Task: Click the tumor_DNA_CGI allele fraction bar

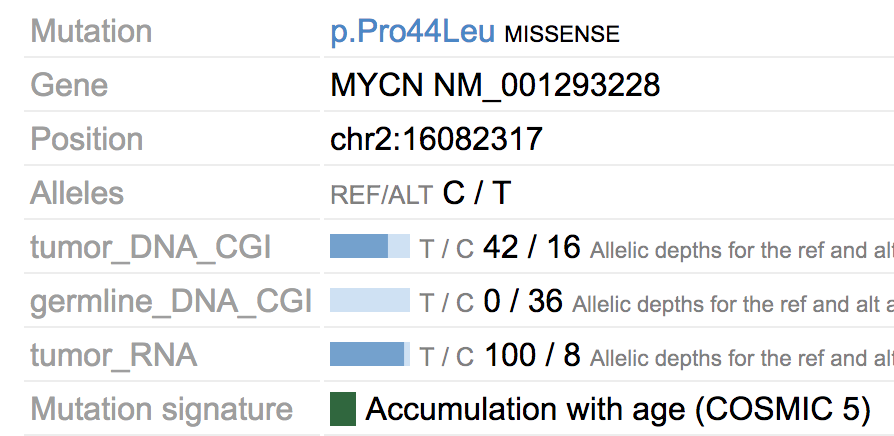Action: (x=370, y=246)
